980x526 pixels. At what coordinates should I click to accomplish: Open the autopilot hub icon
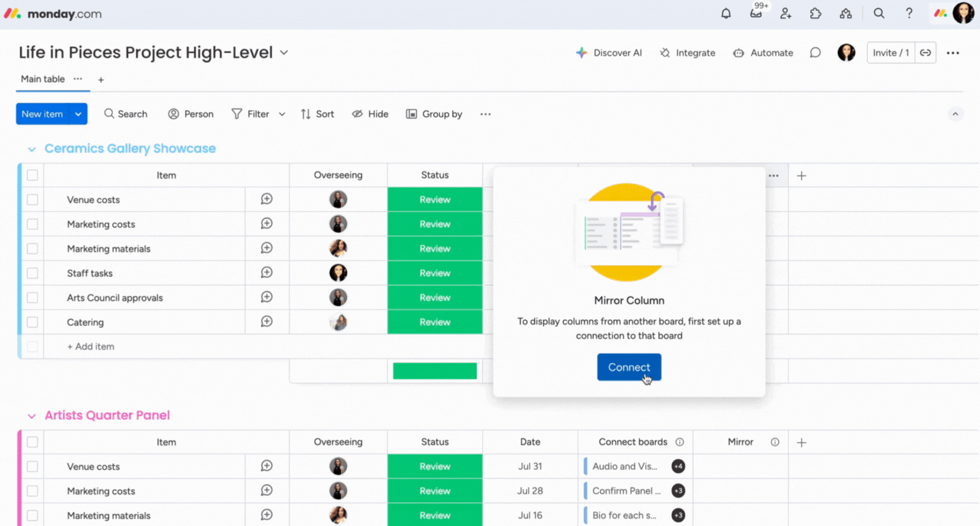[x=845, y=14]
